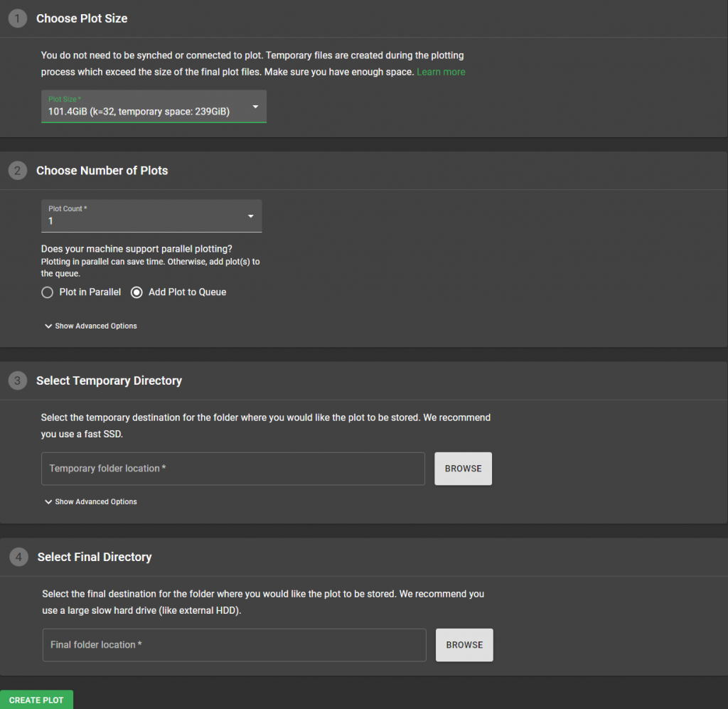Click the step 4 number circle

(18, 558)
